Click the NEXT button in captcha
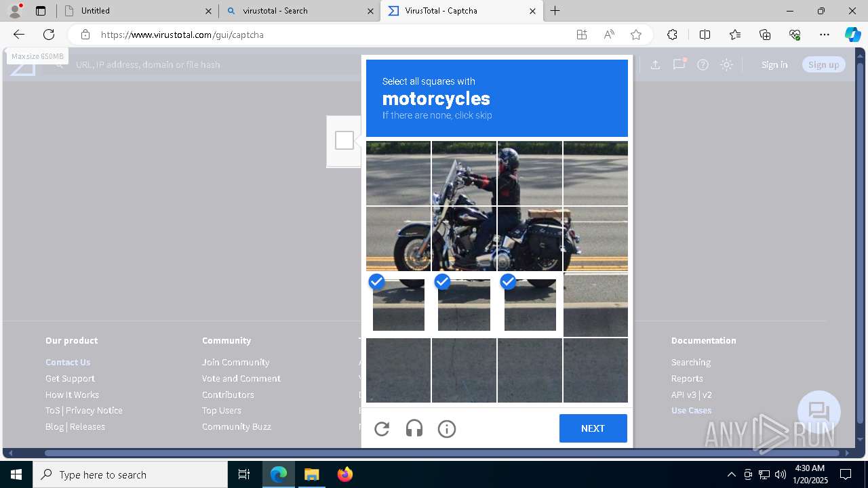Screen dimensions: 868x488 tap(593, 428)
